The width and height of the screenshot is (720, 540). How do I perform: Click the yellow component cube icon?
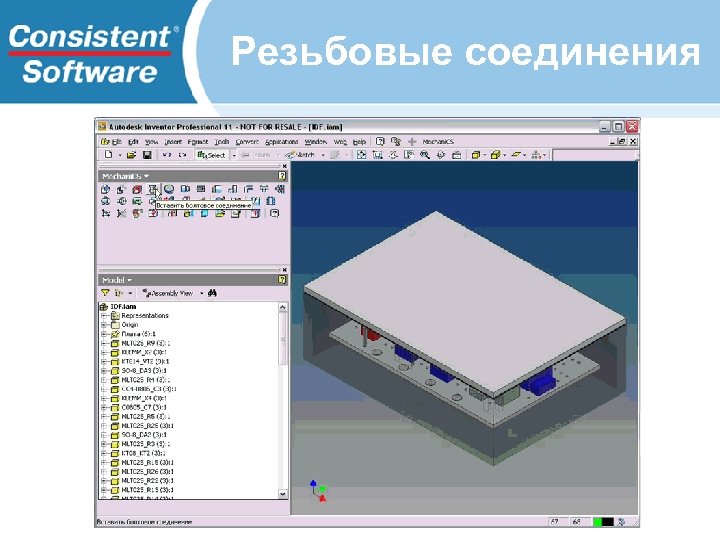[x=495, y=155]
